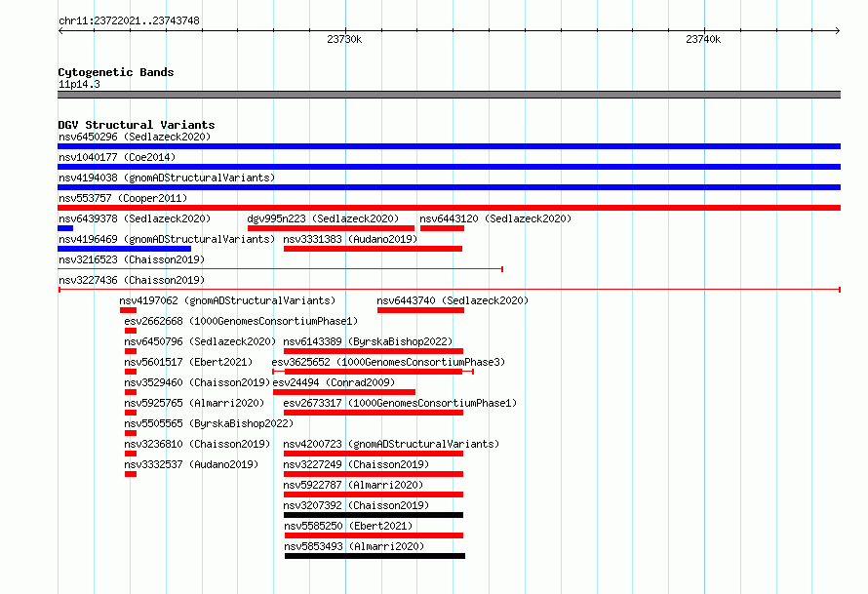
Task: Click the nsv3227249 (Chaisson2019) label
Action: pos(356,464)
